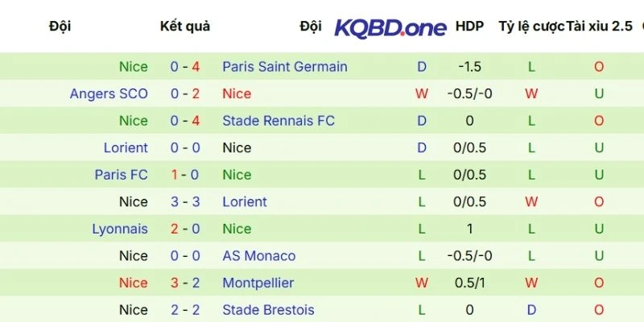Click the Tài xỉu 2.5 column header
Image resolution: width=644 pixels, height=322 pixels.
[x=600, y=27]
